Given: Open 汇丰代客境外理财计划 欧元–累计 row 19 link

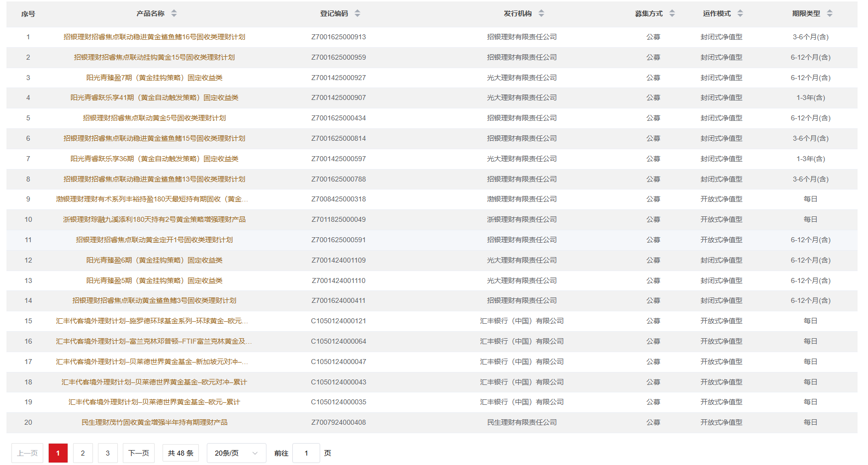Looking at the screenshot, I should click(x=154, y=402).
